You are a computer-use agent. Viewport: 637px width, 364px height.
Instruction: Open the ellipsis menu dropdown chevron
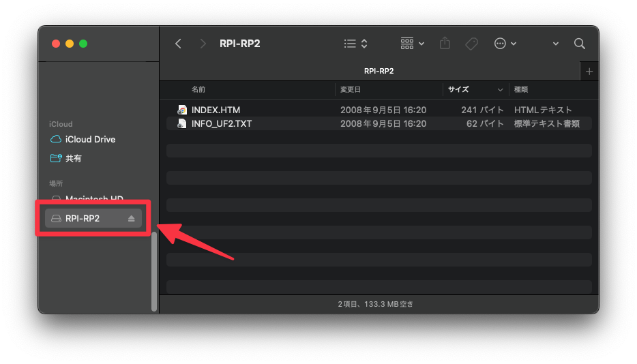[514, 44]
